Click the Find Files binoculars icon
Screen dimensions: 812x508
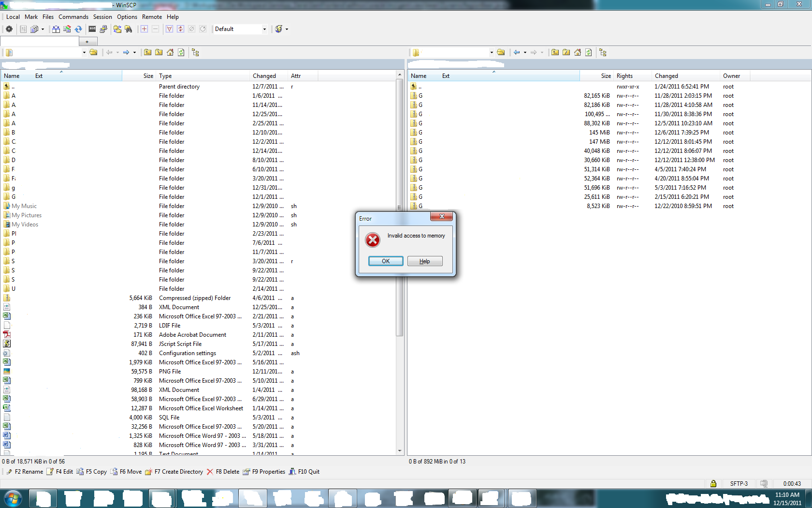coord(129,29)
